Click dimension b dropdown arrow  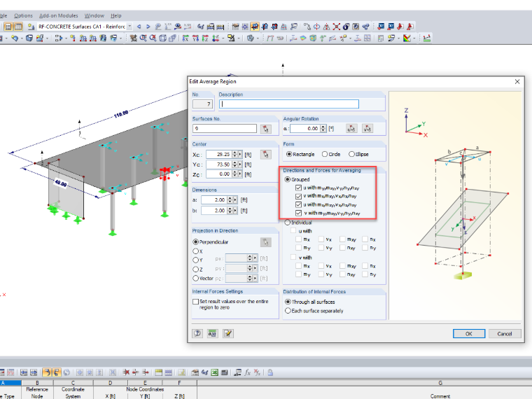point(235,211)
